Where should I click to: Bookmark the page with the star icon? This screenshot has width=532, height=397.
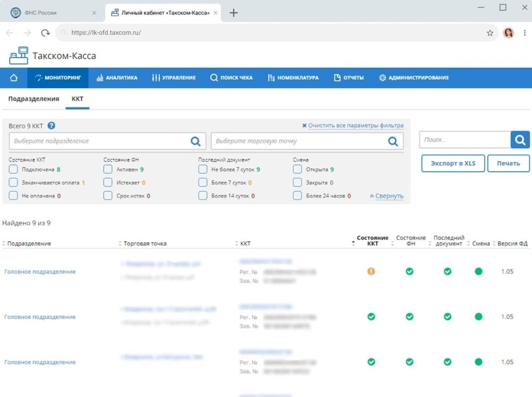click(x=490, y=33)
